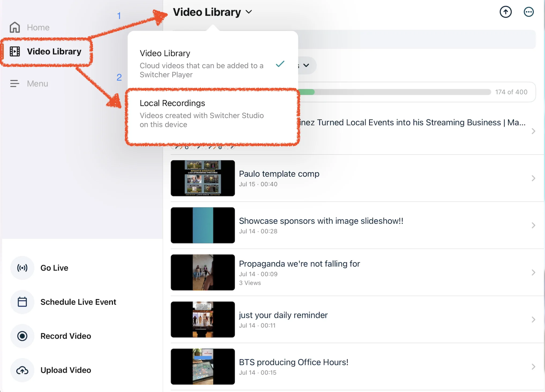Open details chevron for just your daily reminder
This screenshot has height=392, width=545.
[533, 320]
